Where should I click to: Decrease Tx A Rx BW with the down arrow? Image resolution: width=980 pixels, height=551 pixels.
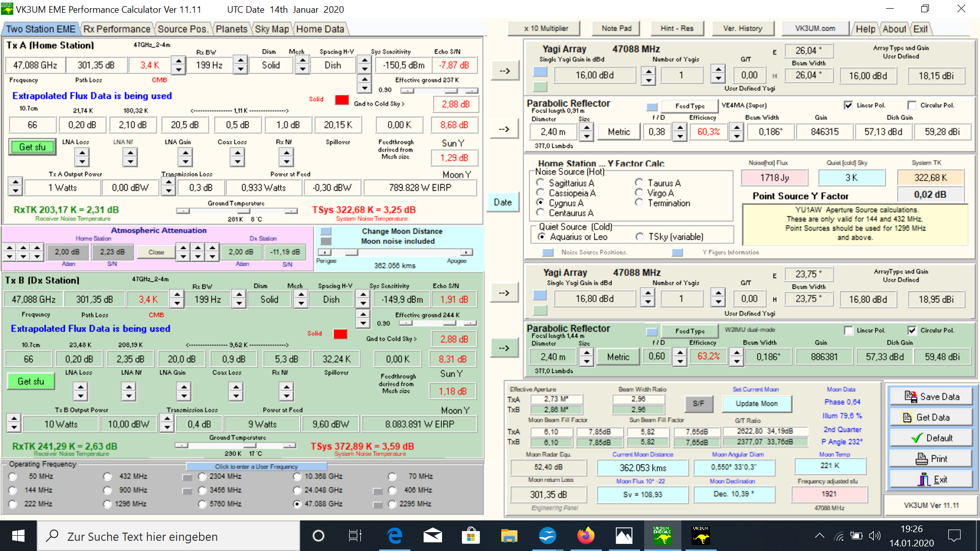(x=241, y=70)
